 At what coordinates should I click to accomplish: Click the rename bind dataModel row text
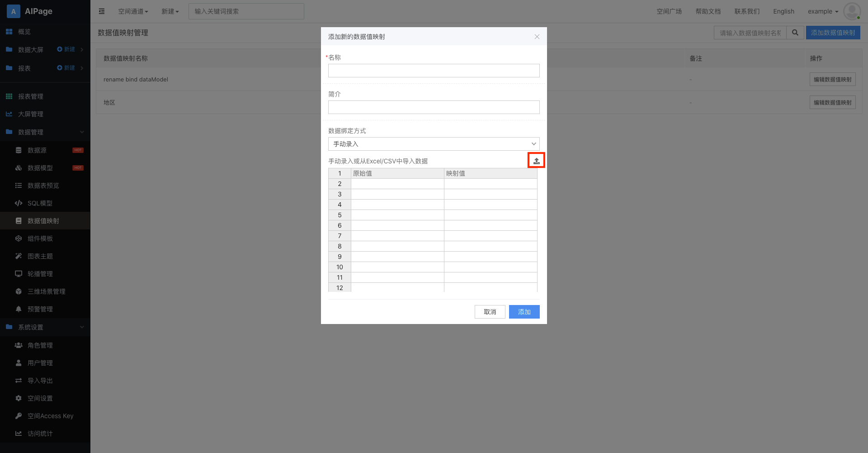136,79
